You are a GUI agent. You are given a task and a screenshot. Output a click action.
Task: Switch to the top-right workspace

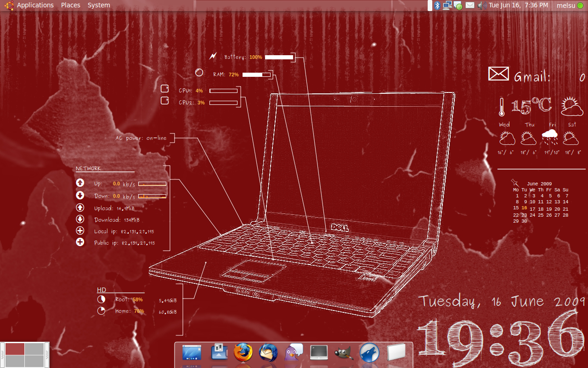click(x=34, y=349)
